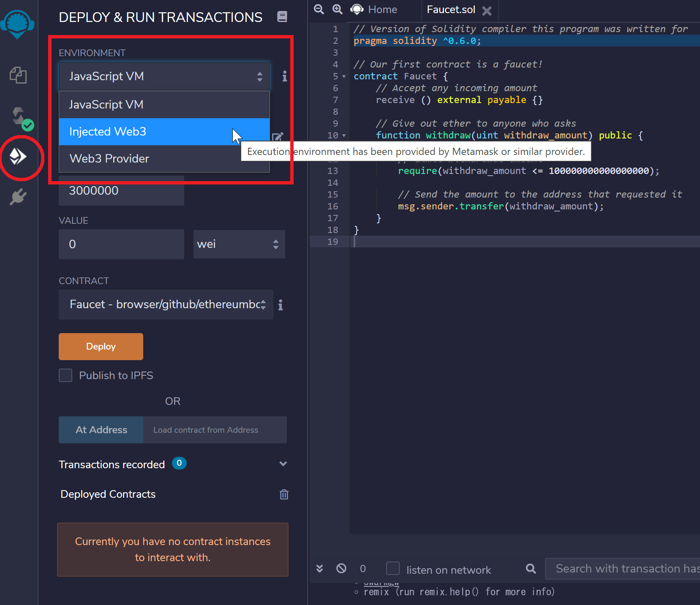Open the Environment dropdown showing JavaScript VM
Screen dimensions: 700x605
click(164, 76)
